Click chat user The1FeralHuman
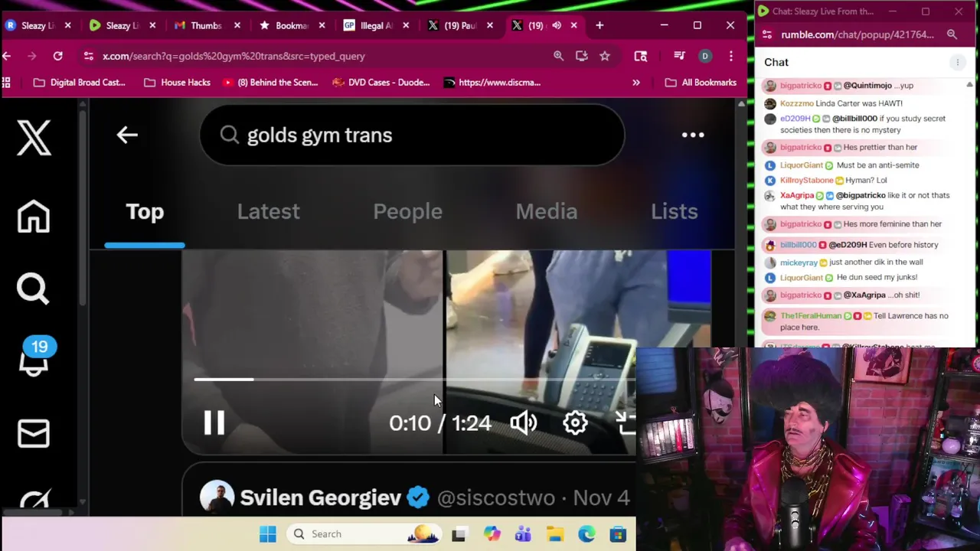 tap(810, 316)
